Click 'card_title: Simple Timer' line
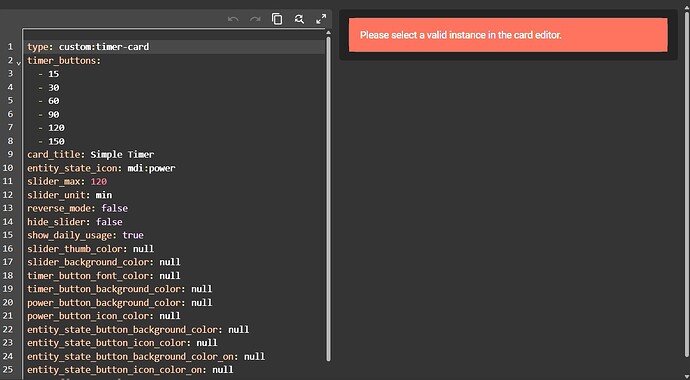 point(91,154)
